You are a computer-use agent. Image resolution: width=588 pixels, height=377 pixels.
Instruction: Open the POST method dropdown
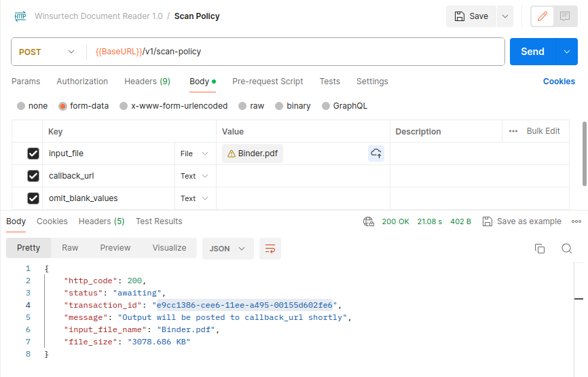46,52
